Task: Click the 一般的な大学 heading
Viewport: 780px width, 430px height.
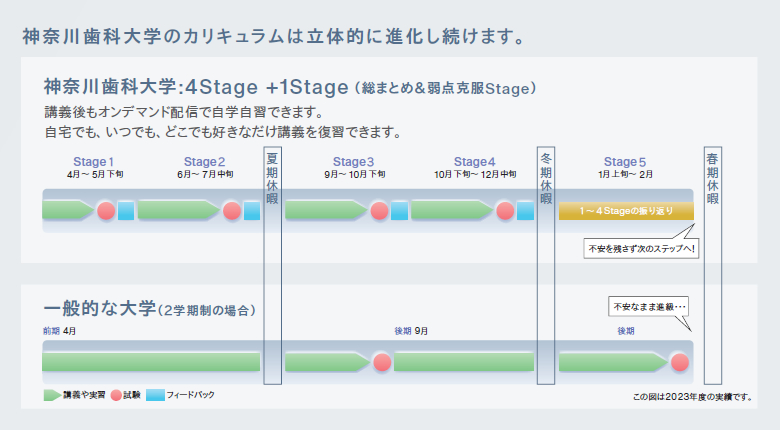Action: pos(99,309)
